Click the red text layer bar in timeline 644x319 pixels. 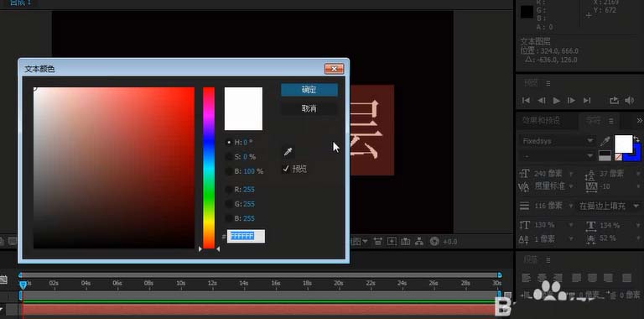pyautogui.click(x=259, y=310)
